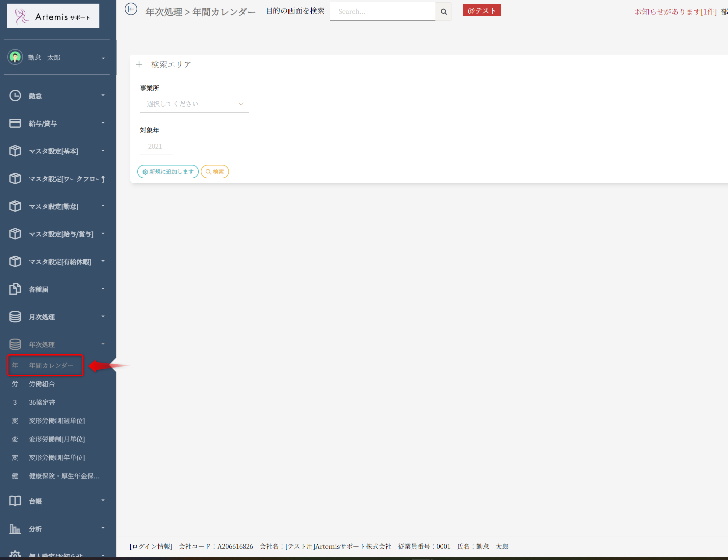The height and width of the screenshot is (560, 728).
Task: Open the 年間カレンダー menu item
Action: click(51, 365)
